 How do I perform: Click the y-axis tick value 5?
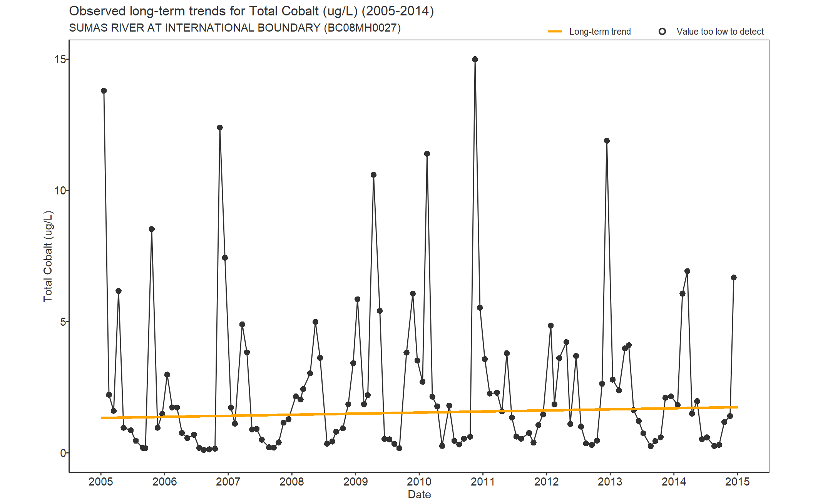(63, 322)
